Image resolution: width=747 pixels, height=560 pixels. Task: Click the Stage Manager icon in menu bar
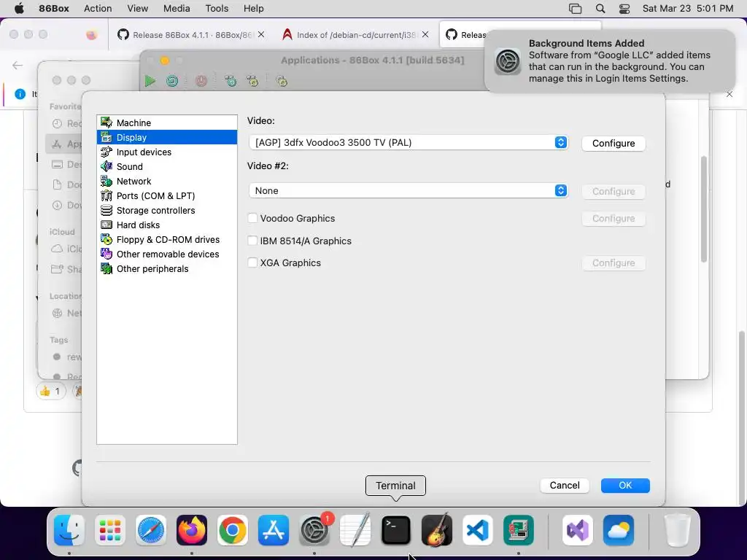pos(575,9)
